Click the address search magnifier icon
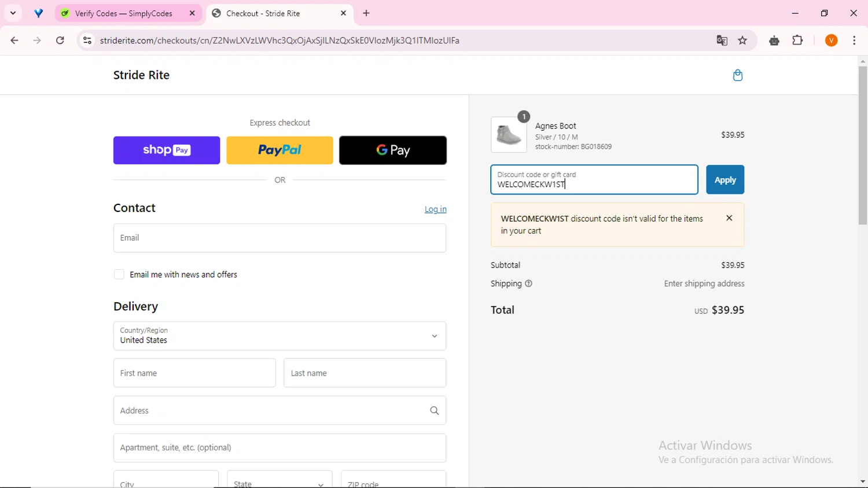The image size is (868, 488). click(x=435, y=410)
